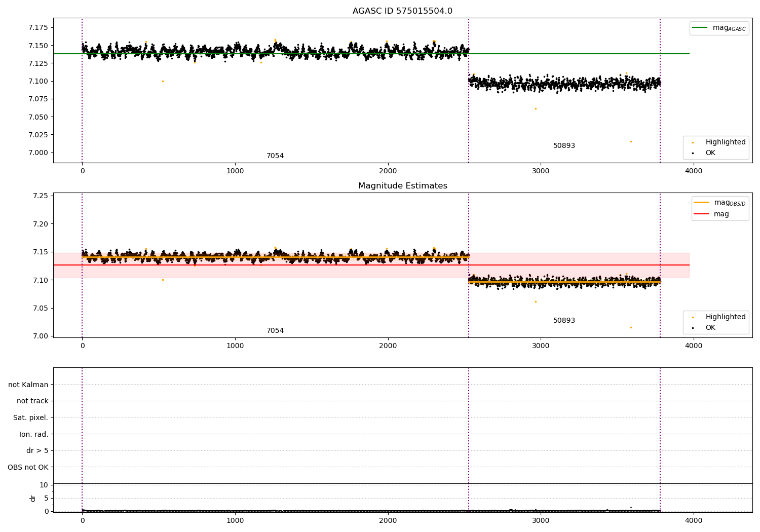Screen dimensions: 760x532
Task: Click the '7.150' y-axis tick in the top plot
Action: (x=38, y=46)
